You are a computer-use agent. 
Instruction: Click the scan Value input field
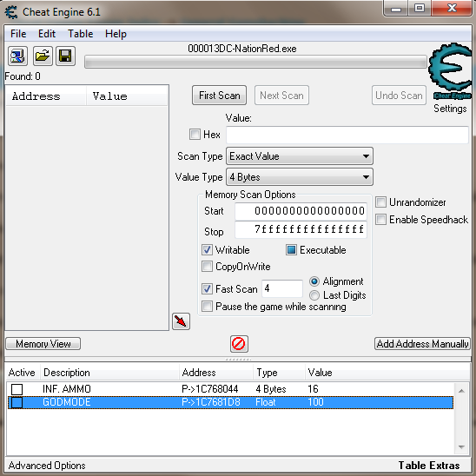[347, 135]
